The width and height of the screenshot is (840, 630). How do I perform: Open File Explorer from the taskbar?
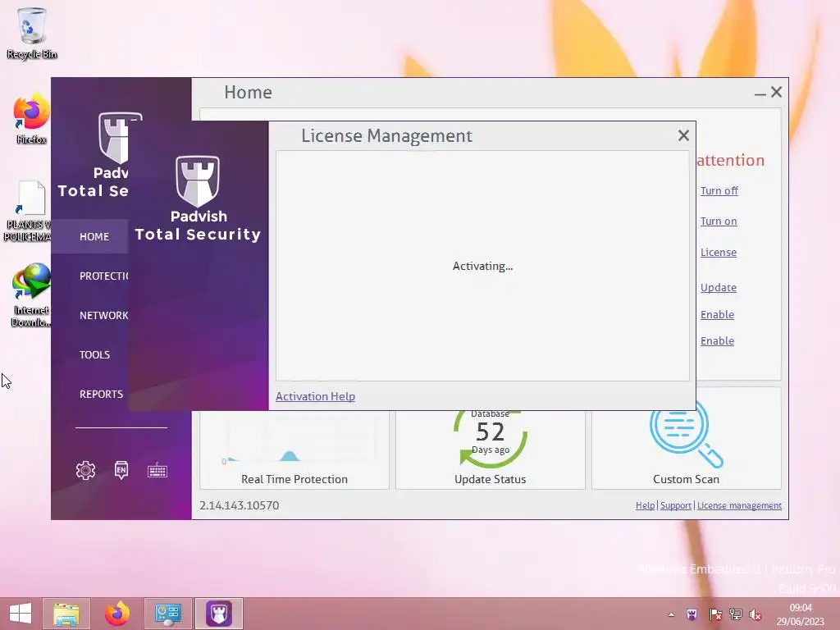(66, 614)
